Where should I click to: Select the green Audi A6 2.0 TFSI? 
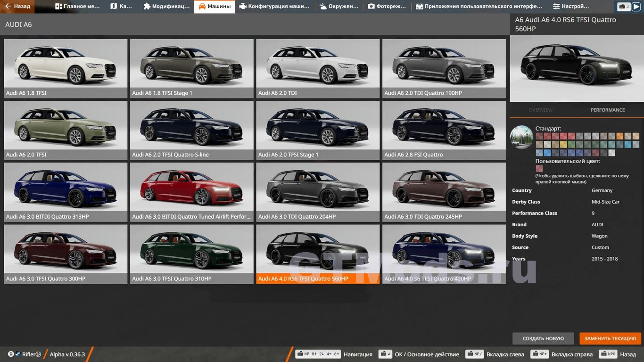click(x=66, y=130)
